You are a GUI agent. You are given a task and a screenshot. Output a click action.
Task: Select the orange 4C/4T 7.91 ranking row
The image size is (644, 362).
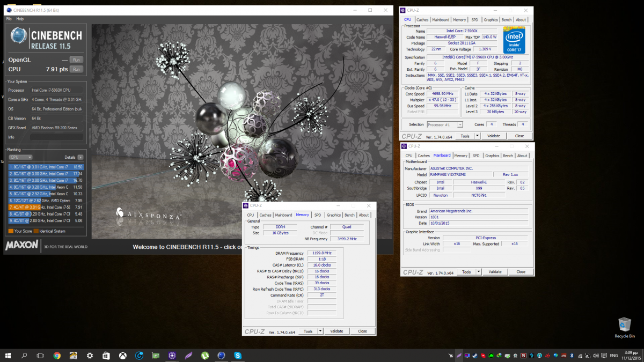coord(46,208)
